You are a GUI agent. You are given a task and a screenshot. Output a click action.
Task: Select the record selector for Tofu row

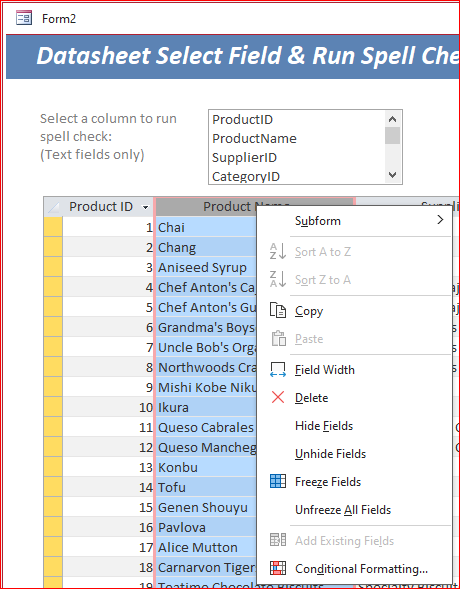tap(53, 487)
